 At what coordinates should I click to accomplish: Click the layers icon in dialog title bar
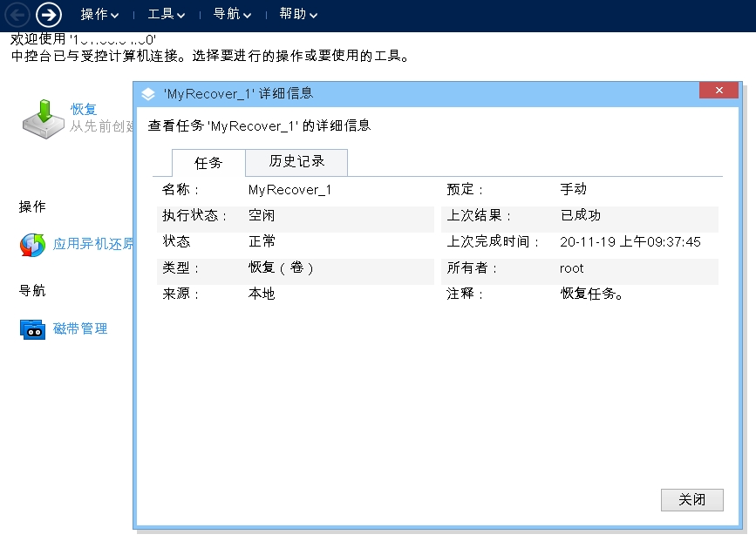148,94
